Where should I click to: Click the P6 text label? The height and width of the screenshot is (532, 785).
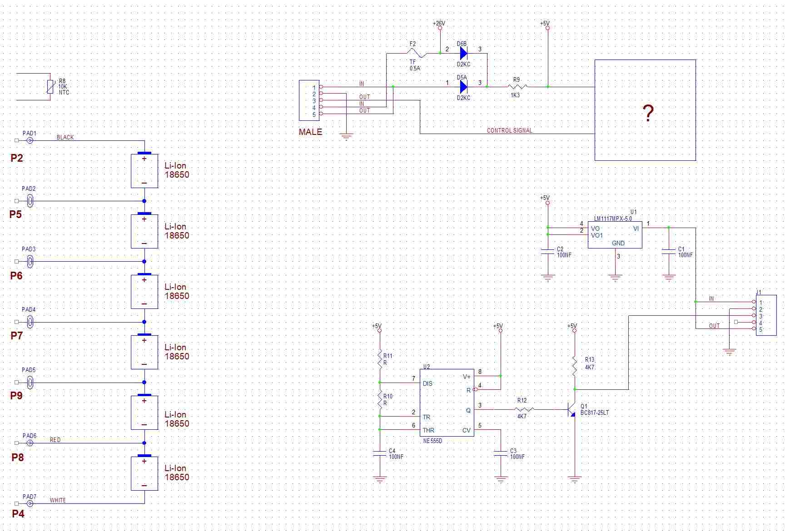click(x=16, y=276)
